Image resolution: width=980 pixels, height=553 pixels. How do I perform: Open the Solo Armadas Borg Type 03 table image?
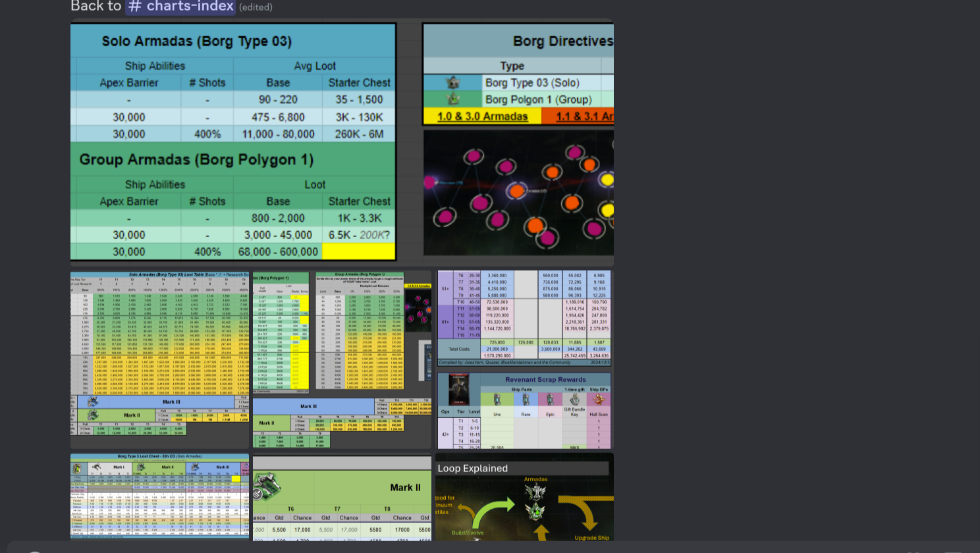coord(233,142)
